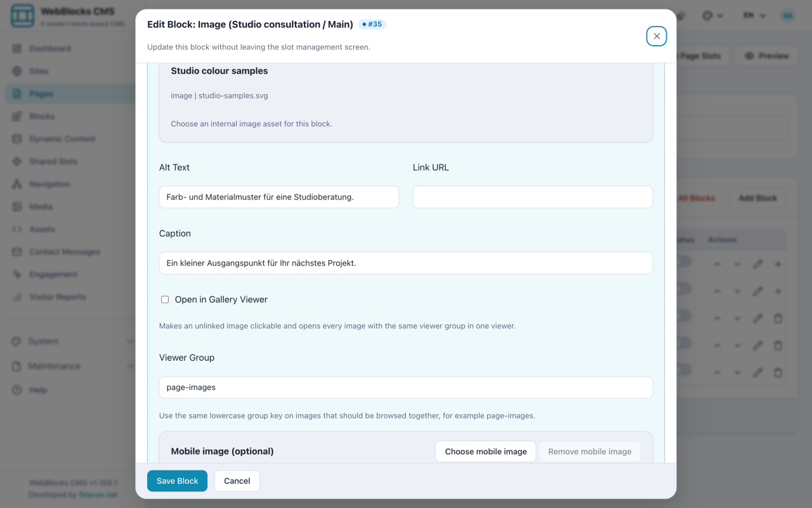Click the #35 block ID badge

[372, 24]
